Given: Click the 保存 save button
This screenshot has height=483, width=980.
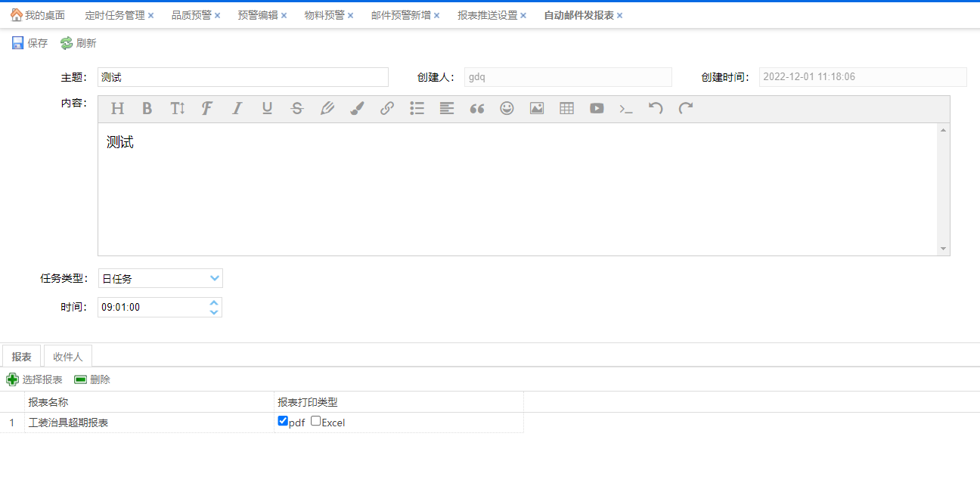Looking at the screenshot, I should pos(30,43).
